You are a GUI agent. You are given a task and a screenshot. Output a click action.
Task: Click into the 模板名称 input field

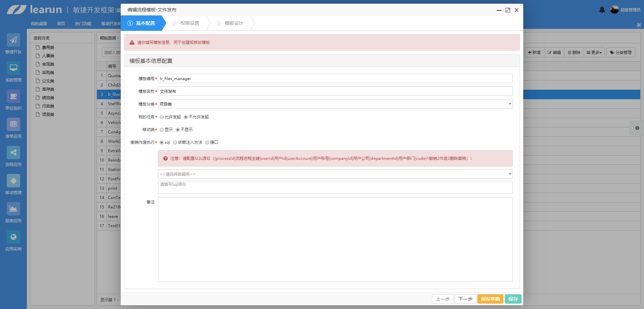(335, 91)
